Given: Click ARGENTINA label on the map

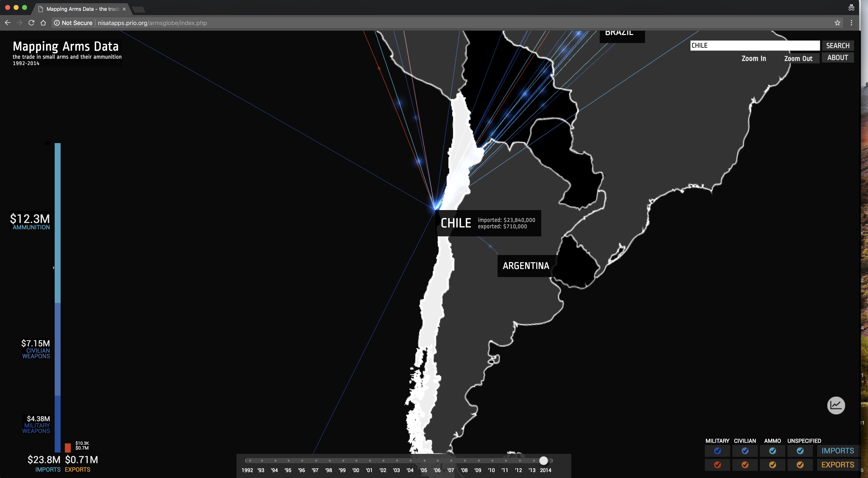Looking at the screenshot, I should [x=526, y=265].
